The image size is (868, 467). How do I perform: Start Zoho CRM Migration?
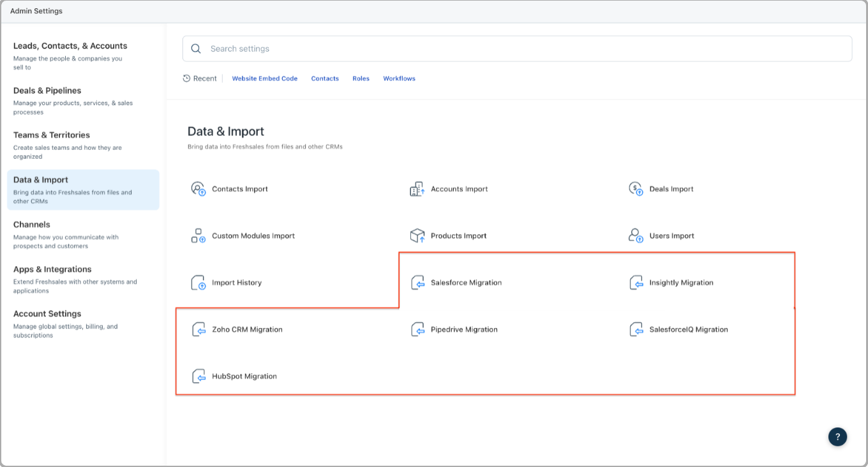click(x=248, y=330)
